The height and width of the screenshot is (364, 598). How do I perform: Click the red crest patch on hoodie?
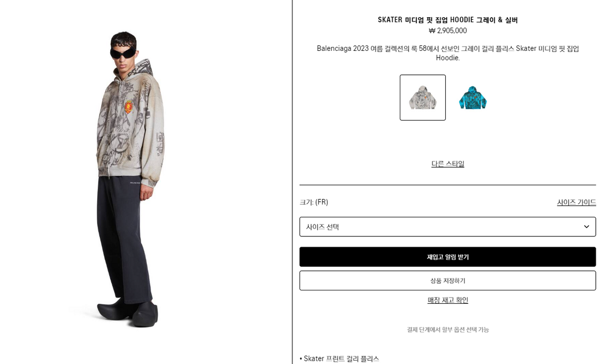tap(129, 107)
